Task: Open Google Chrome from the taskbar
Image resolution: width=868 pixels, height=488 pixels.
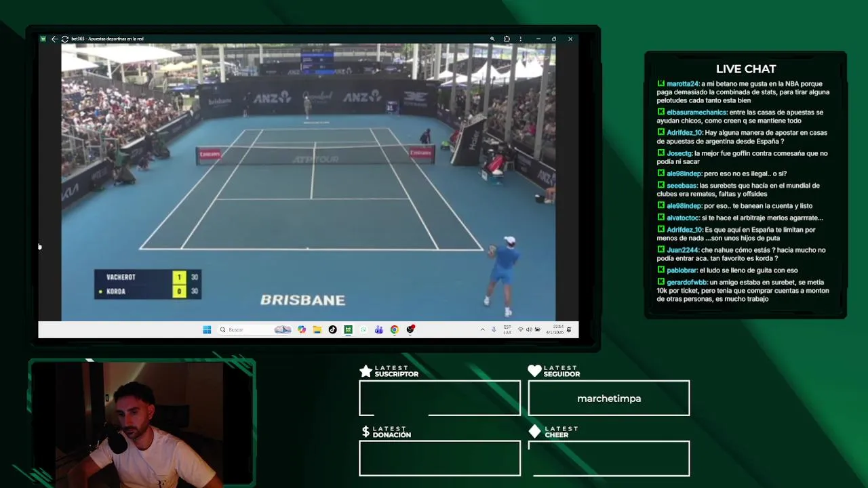Action: pos(394,329)
